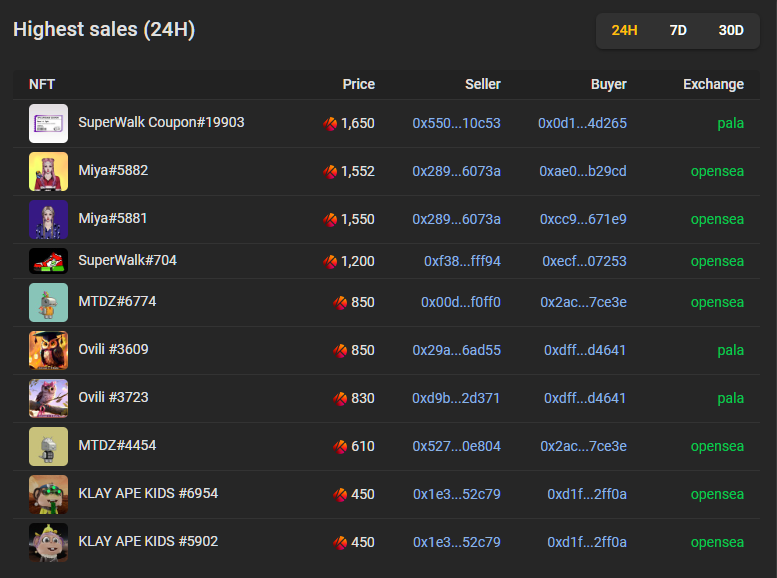Open seller address 0xd9b...2d371

click(x=456, y=399)
